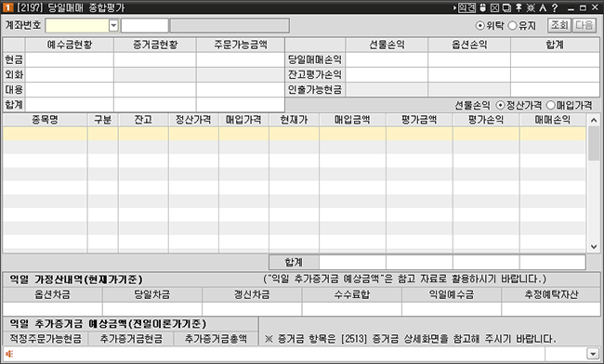Click the 추가증거금현금 header
604x364 pixels.
coord(131,339)
